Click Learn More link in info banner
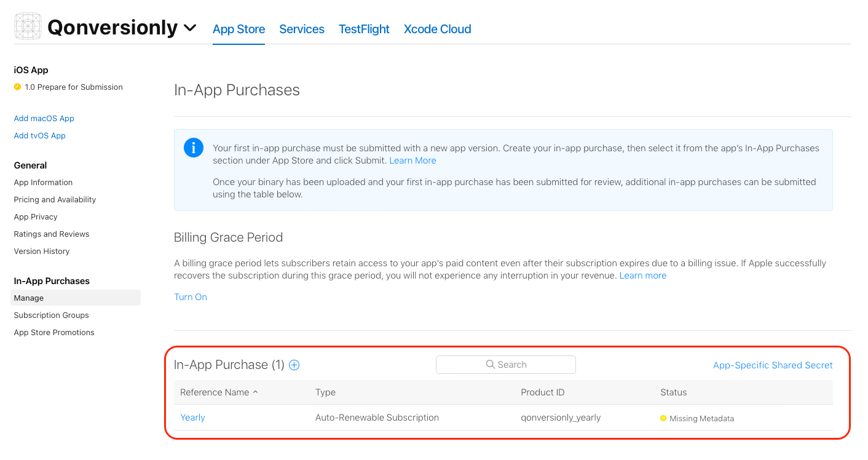 [x=412, y=161]
